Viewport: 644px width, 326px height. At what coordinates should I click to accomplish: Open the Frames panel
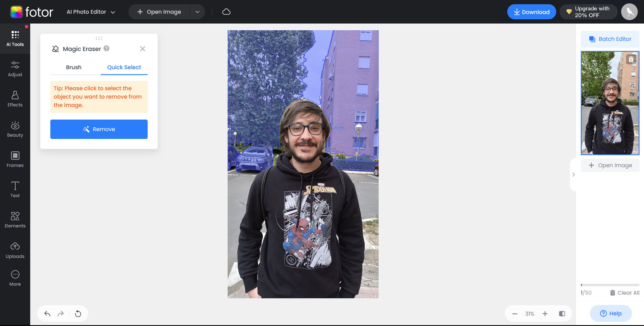click(15, 159)
